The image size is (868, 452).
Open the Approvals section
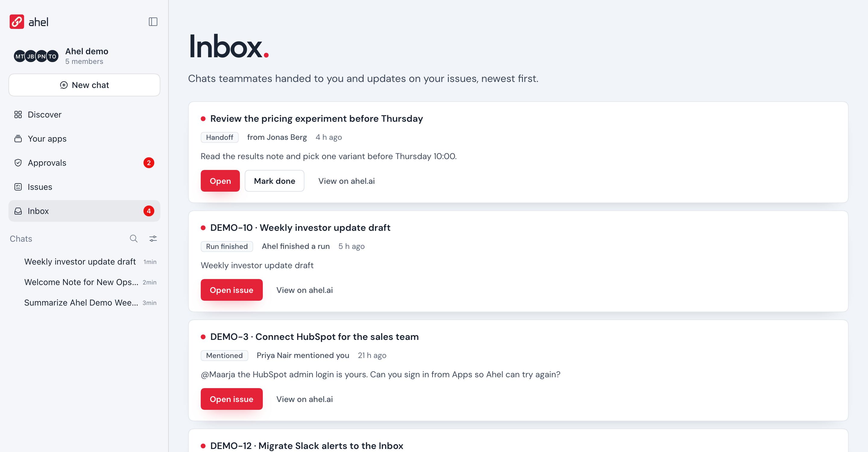[84, 163]
